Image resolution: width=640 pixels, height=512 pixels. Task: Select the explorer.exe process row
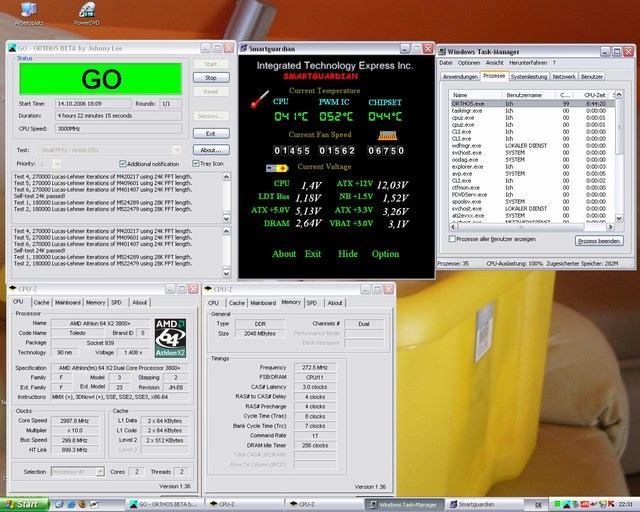(x=532, y=167)
